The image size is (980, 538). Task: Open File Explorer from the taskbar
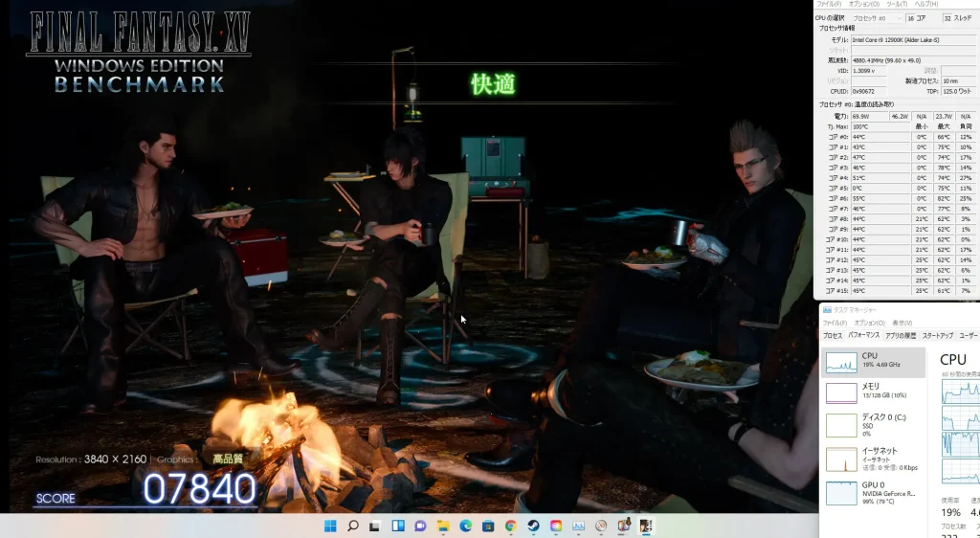[x=443, y=527]
